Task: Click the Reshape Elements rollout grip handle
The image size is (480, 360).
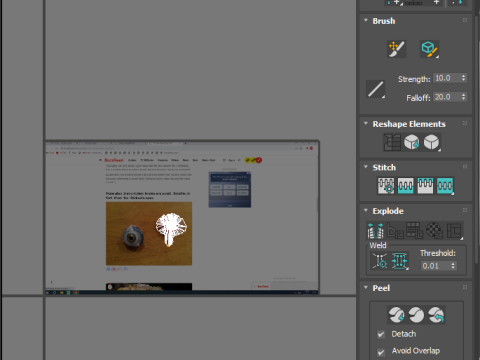Action: tap(465, 123)
